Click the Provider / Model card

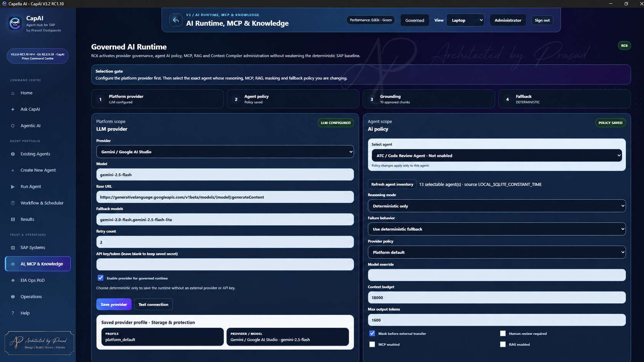[x=287, y=337]
